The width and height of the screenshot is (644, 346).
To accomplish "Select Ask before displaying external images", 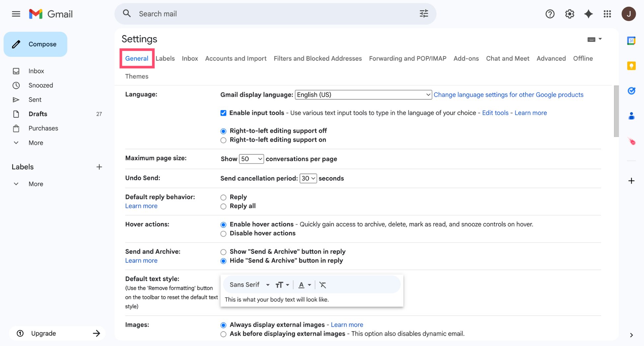I will click(x=223, y=334).
